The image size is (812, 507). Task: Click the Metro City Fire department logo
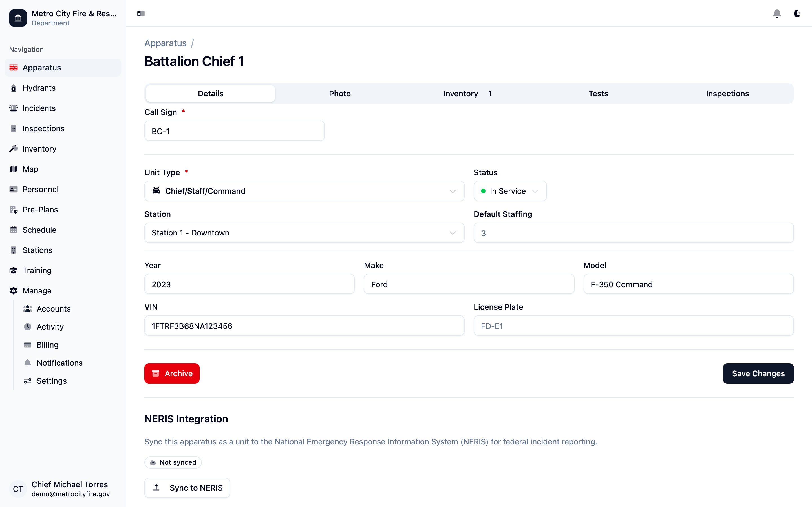pos(18,18)
